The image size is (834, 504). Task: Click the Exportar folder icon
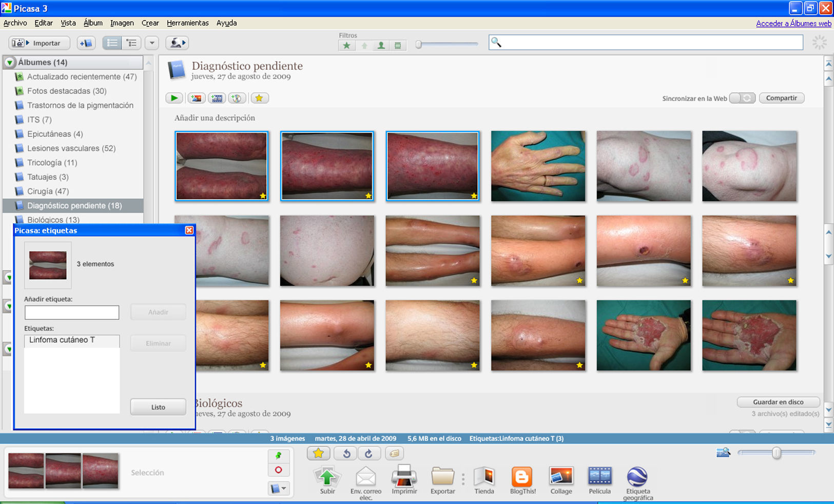click(442, 477)
